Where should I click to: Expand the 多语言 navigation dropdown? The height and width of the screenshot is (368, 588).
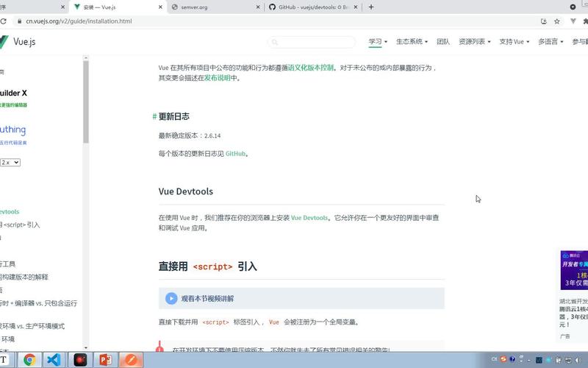pyautogui.click(x=551, y=42)
